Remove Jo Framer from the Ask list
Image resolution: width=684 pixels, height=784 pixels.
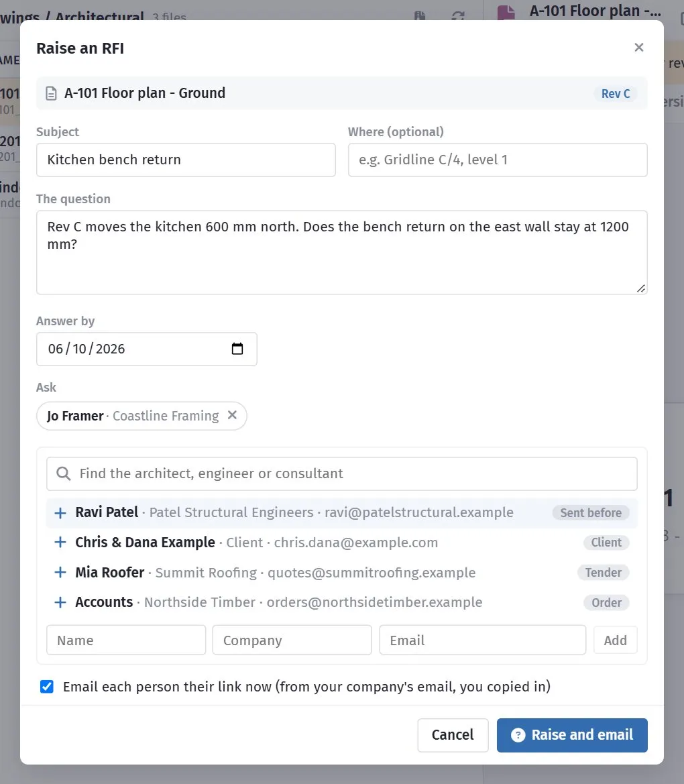[x=232, y=415]
